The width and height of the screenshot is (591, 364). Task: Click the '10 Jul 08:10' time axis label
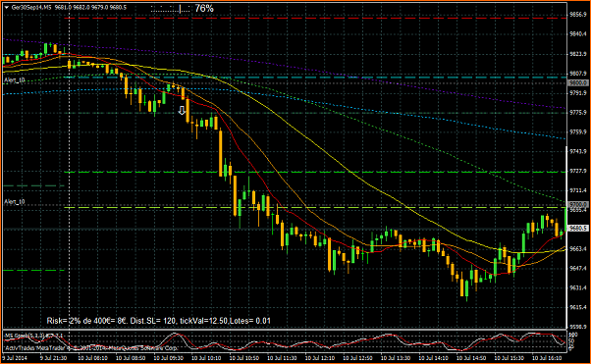(92, 358)
